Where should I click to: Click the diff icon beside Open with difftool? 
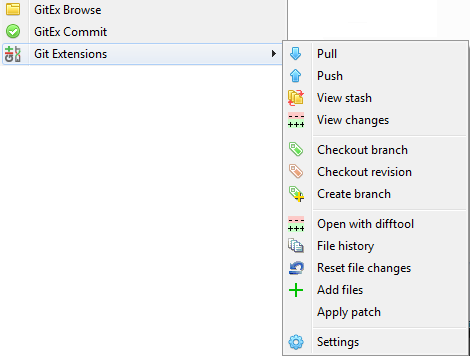(296, 224)
